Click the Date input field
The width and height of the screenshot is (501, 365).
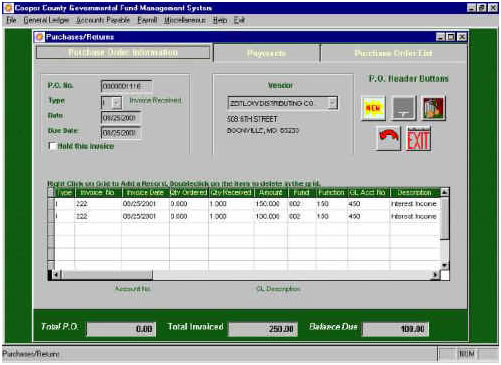coord(121,118)
